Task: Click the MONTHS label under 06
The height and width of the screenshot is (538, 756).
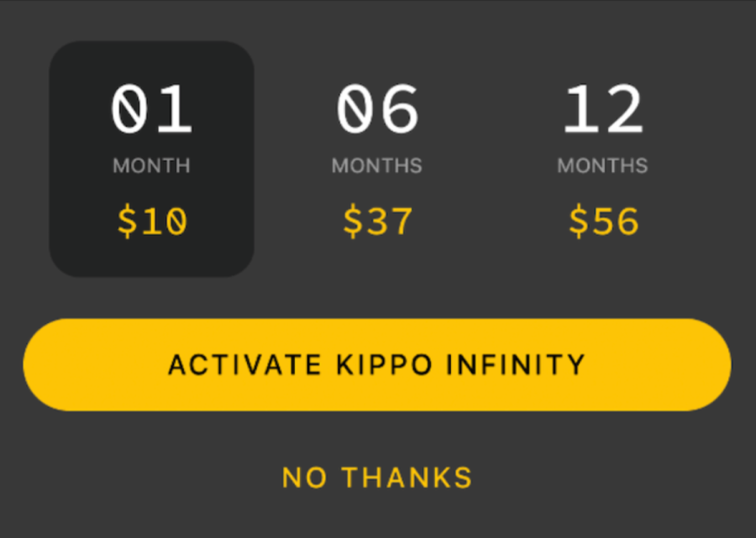Action: click(377, 165)
